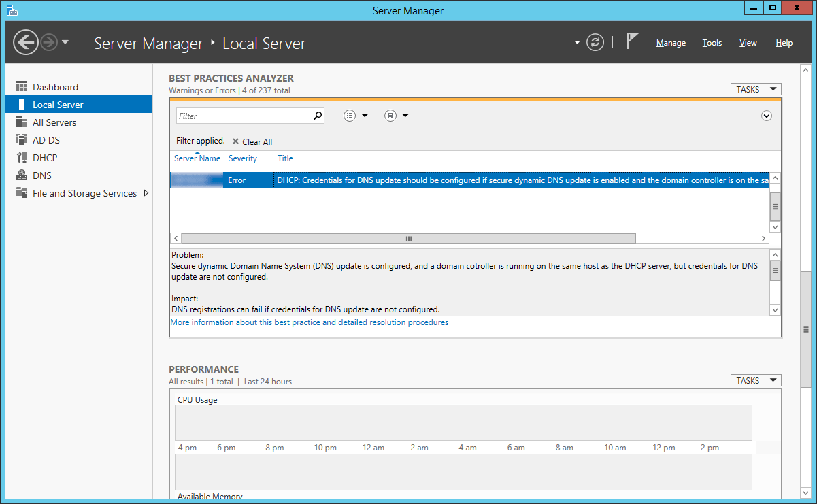Click main page scroll up arrow
Screen dimensions: 817x504
click(805, 70)
